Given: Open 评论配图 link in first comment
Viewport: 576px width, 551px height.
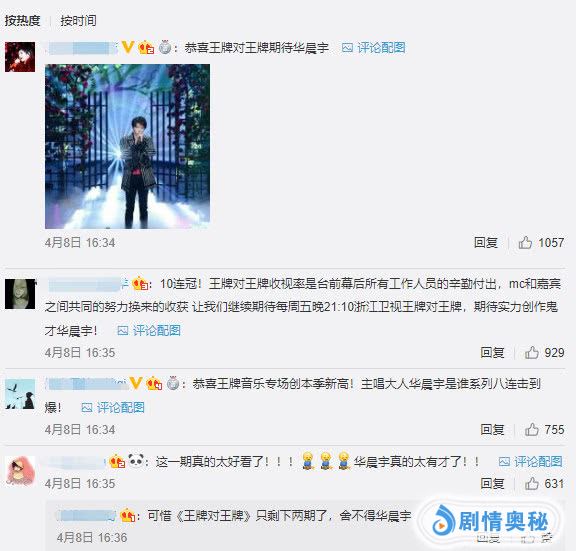Looking at the screenshot, I should click(374, 47).
